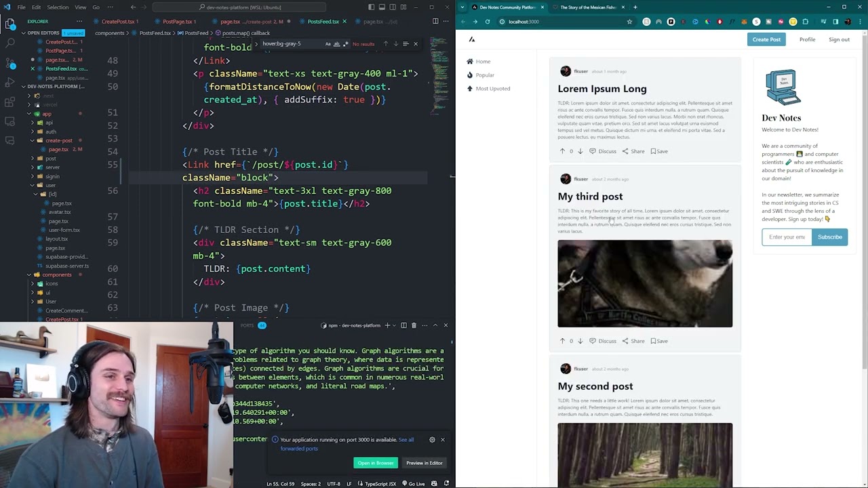Split the terminal panel

(403, 325)
